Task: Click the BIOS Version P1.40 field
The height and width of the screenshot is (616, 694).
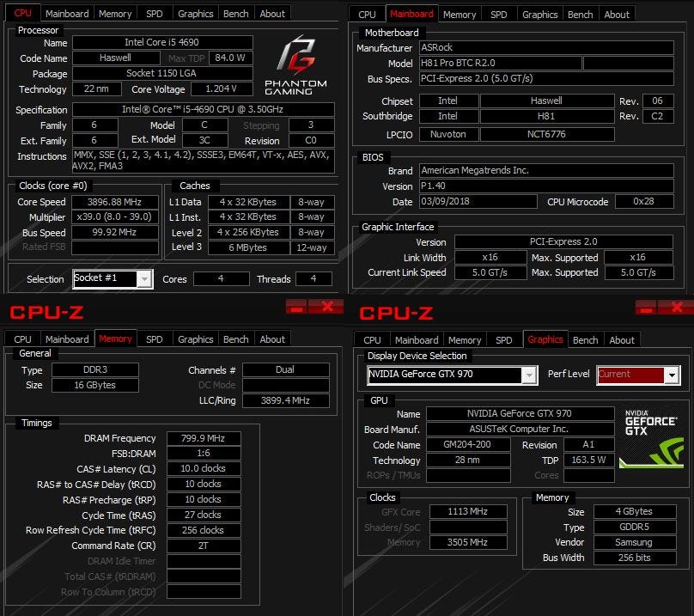Action: click(x=546, y=186)
